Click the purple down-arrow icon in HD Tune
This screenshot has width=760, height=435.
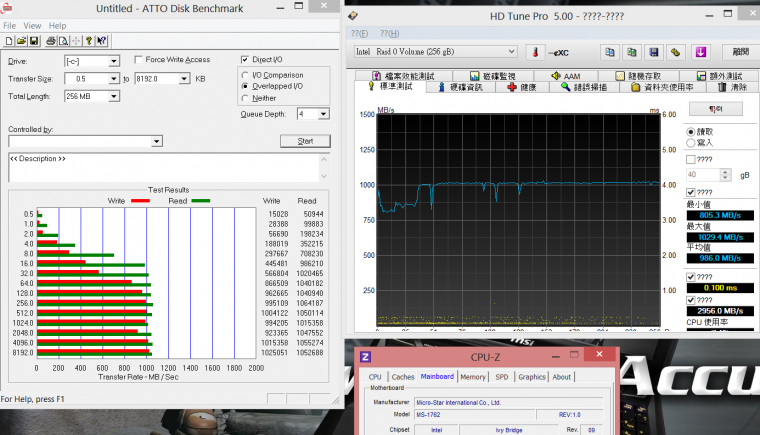coord(702,52)
